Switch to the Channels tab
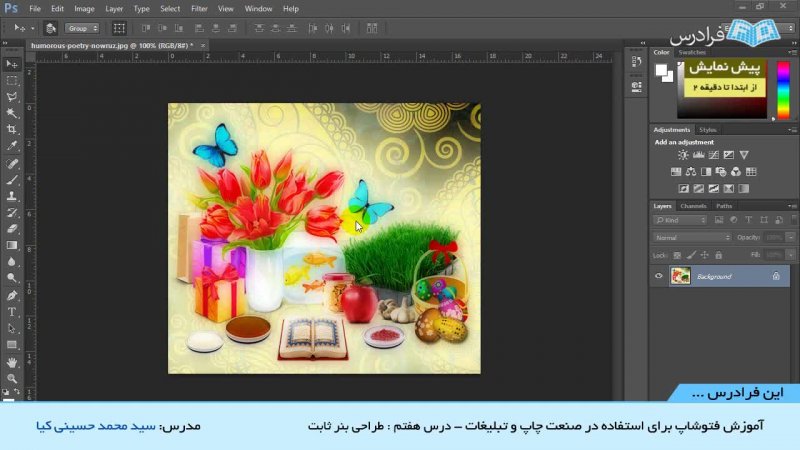 point(693,206)
